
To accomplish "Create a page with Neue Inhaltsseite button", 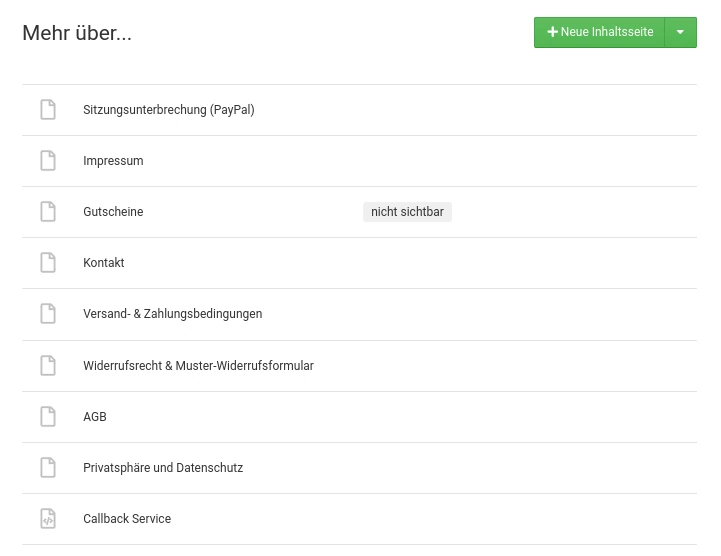I will (600, 32).
